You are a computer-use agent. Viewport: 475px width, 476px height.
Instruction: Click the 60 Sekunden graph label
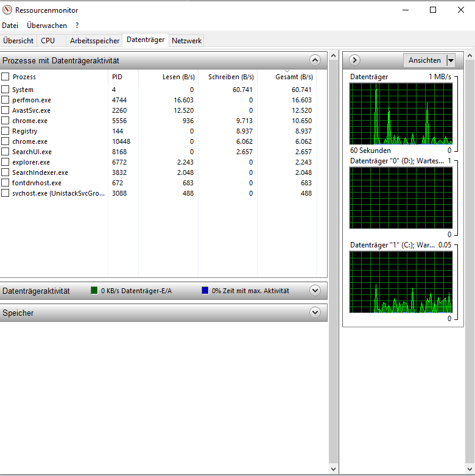(370, 151)
